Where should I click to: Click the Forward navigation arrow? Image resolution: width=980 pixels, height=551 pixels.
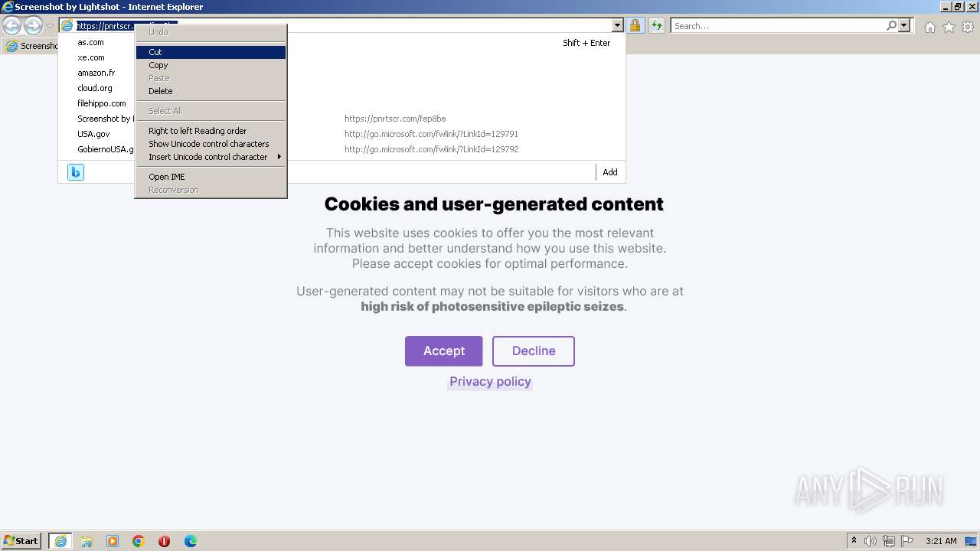point(33,26)
